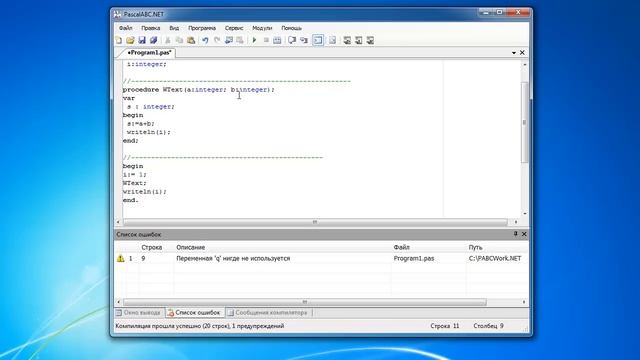Click the last toolbar icon on the right
This screenshot has width=640, height=360.
click(370, 40)
